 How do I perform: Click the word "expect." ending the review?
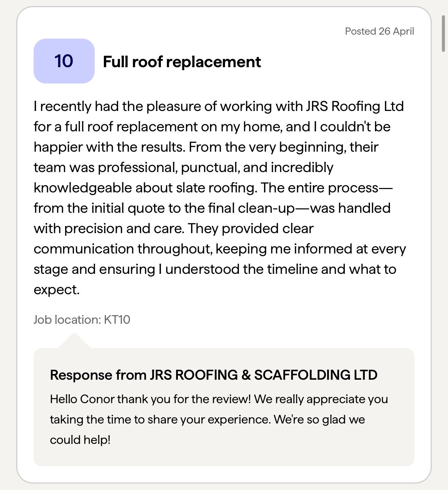coord(57,290)
